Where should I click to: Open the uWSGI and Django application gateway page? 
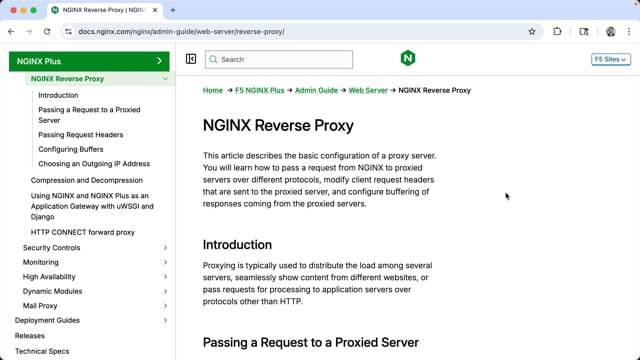pyautogui.click(x=92, y=206)
